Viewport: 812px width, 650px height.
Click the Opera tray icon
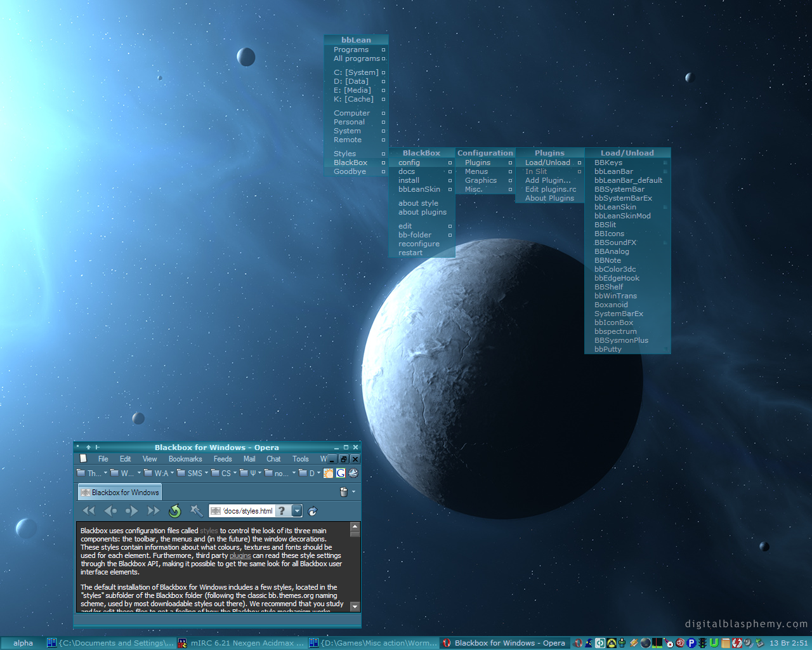pos(579,643)
